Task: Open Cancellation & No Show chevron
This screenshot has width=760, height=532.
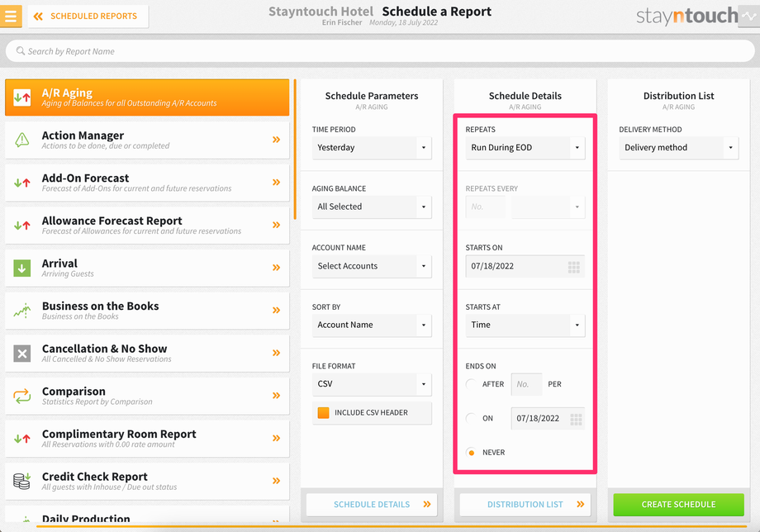Action: coord(276,353)
